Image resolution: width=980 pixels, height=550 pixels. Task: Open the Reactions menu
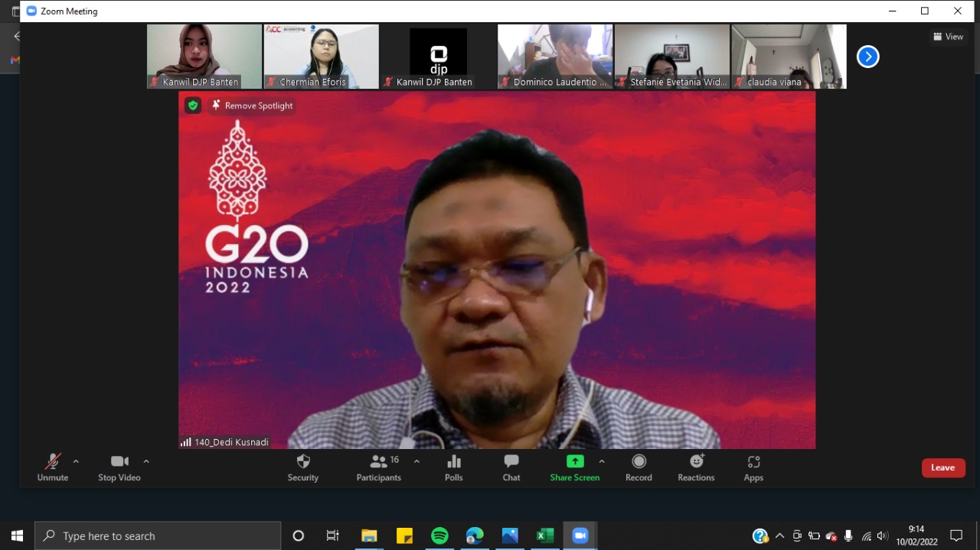(696, 467)
